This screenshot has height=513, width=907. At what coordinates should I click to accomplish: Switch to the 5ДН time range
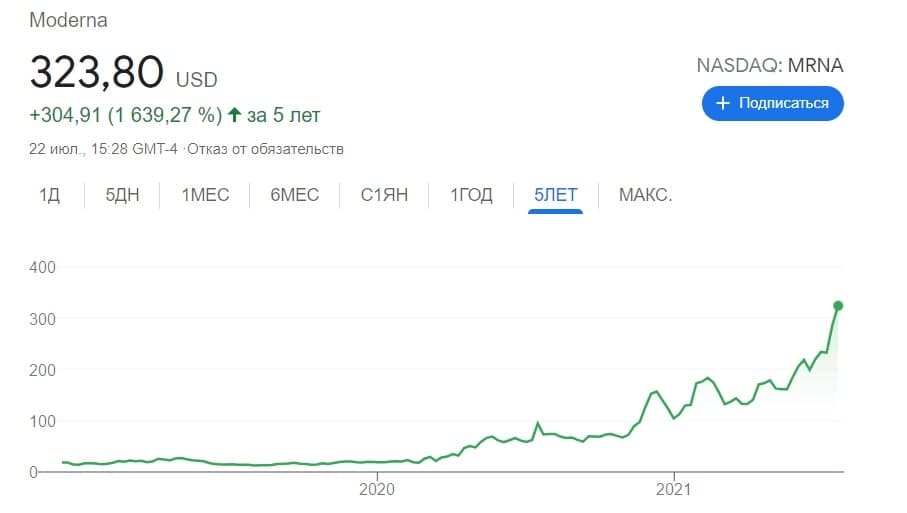tap(122, 195)
